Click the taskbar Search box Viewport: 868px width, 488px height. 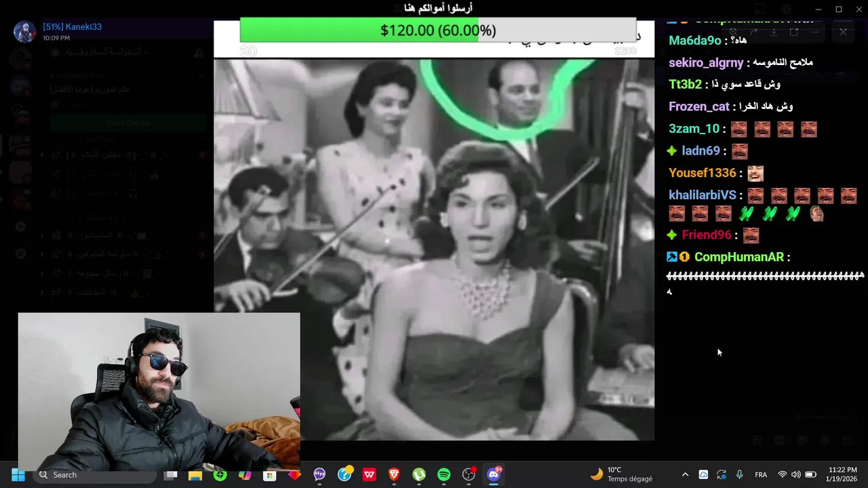point(95,475)
